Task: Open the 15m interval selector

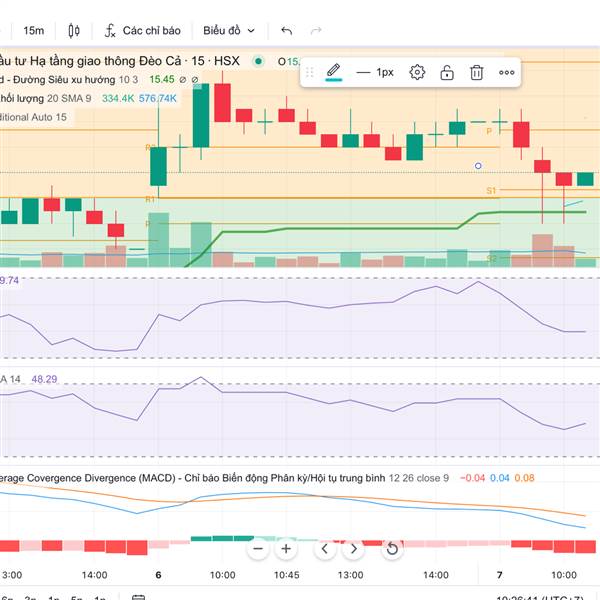Action: pos(34,31)
